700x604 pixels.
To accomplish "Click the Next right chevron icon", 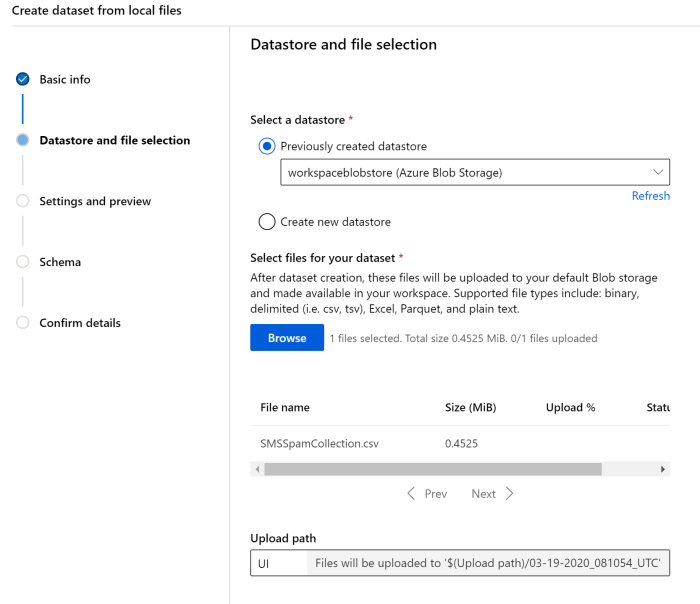I will tap(509, 494).
